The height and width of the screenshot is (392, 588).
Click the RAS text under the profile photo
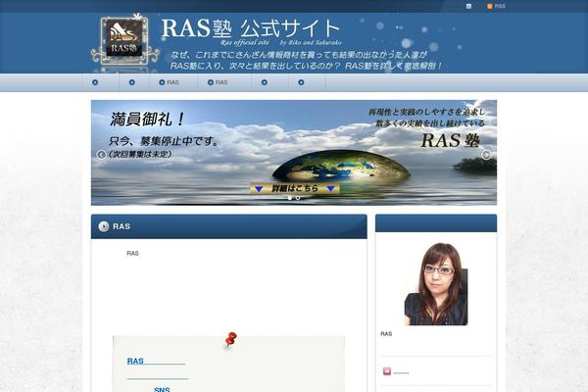click(x=386, y=334)
